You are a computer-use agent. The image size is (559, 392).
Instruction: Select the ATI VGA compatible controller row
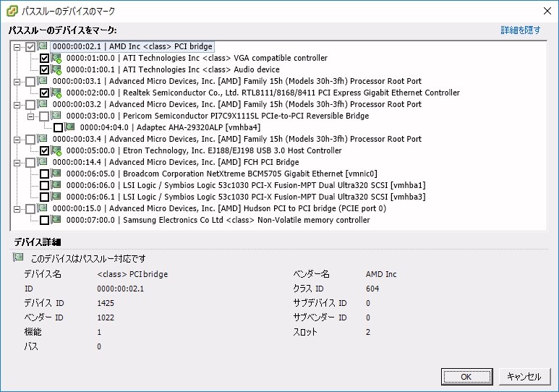(197, 58)
